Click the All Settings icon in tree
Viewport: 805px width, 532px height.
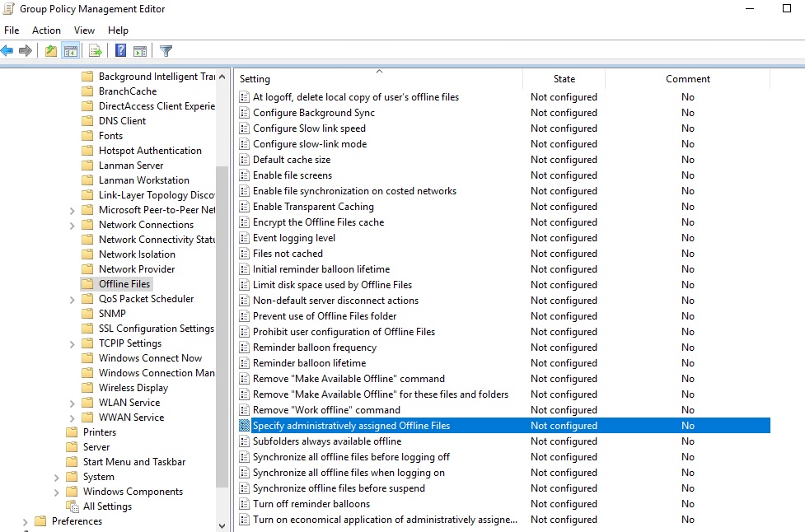coord(73,506)
